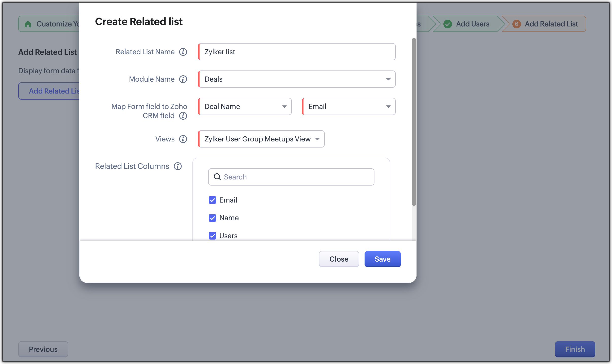The image size is (612, 364).
Task: Click the dialog vertical scrollbar
Action: pos(414,122)
